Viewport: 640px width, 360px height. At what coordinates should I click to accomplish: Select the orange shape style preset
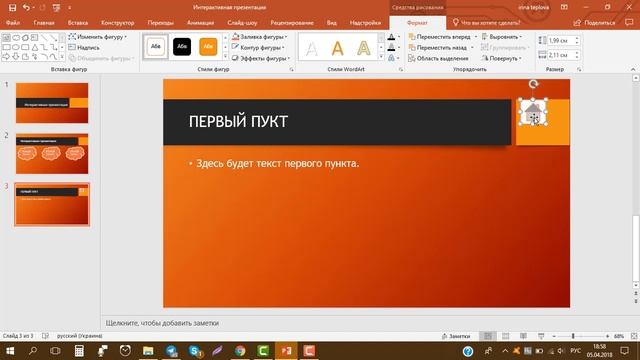(208, 47)
